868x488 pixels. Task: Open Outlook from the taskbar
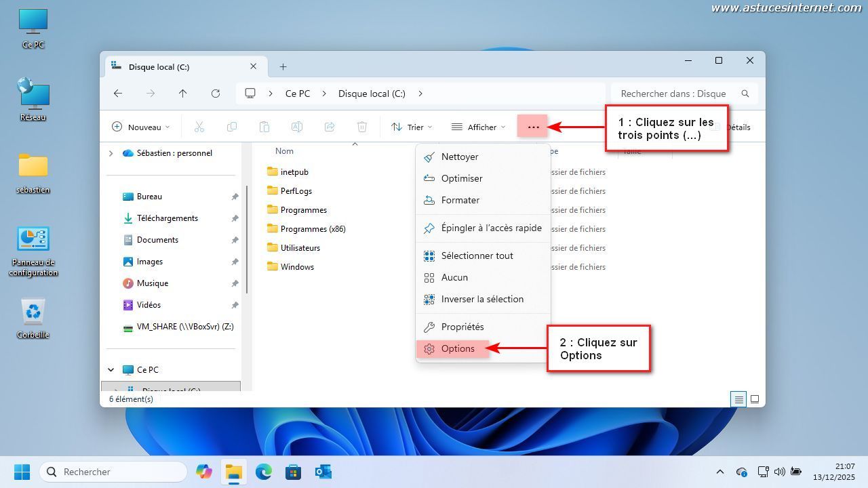pos(323,472)
